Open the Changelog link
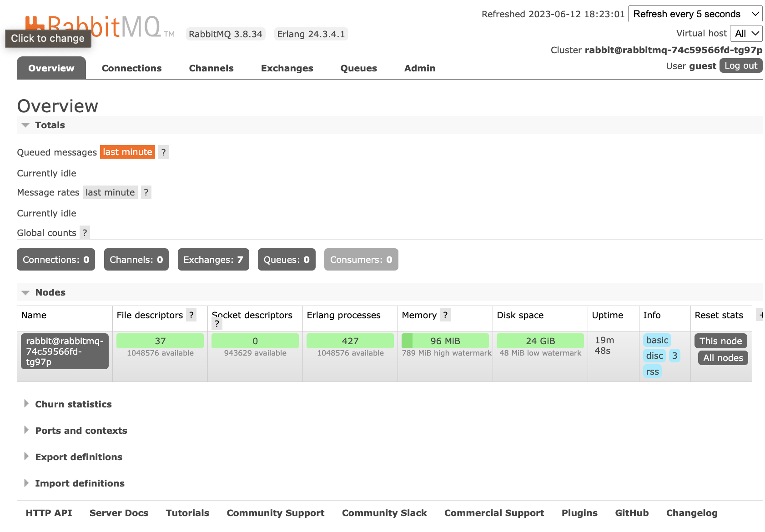765x532 pixels. coord(692,513)
